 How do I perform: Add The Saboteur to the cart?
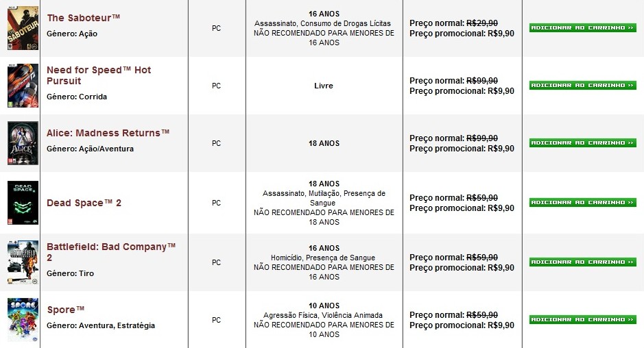tap(582, 28)
